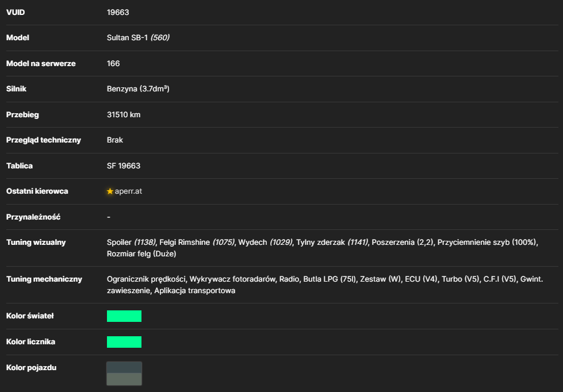Click the Aplikacja transportowa entry
The width and height of the screenshot is (563, 392).
[x=194, y=291]
